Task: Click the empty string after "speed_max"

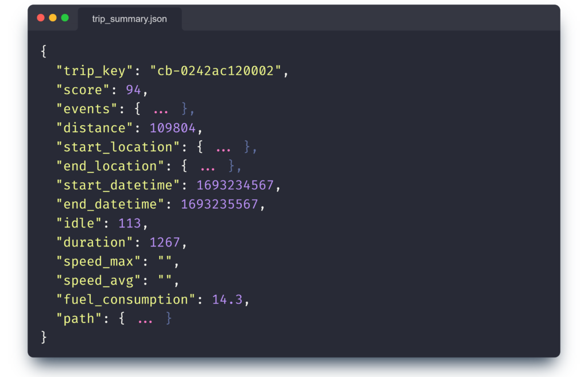Action: (x=165, y=261)
